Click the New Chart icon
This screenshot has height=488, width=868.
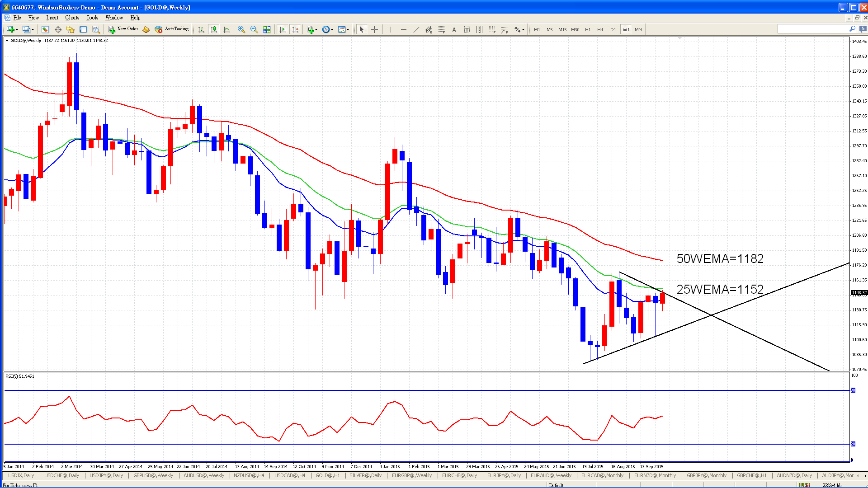click(10, 29)
